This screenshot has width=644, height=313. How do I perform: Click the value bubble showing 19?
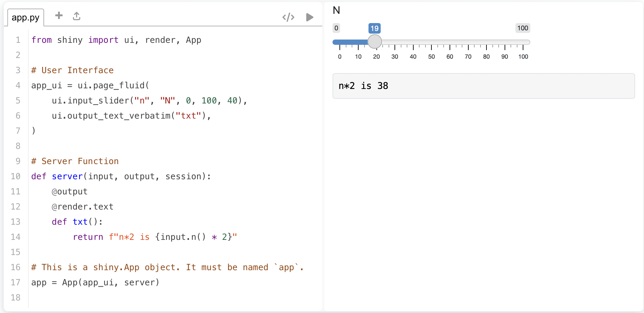pos(374,28)
